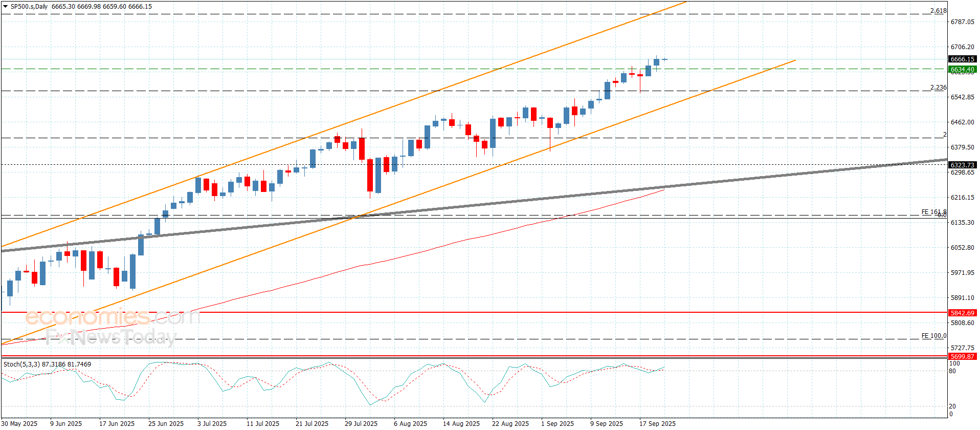Viewport: 980px width, 430px height.
Task: Select the thick gray trendline
Action: [x=474, y=205]
